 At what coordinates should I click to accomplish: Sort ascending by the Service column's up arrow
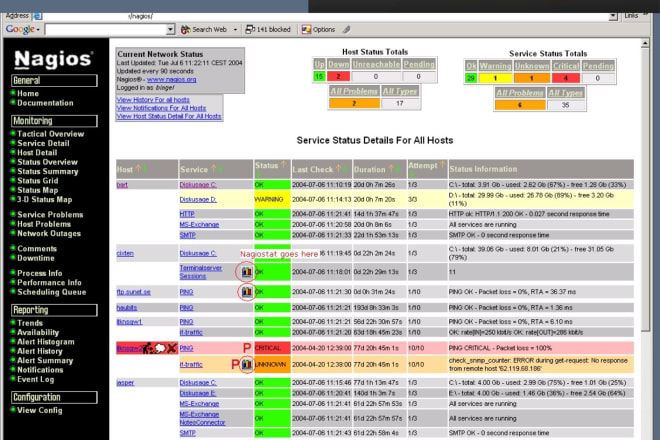coord(213,169)
